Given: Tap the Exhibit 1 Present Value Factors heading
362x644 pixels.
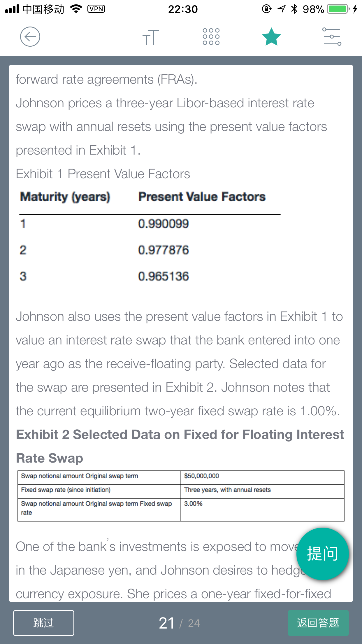Looking at the screenshot, I should [103, 174].
